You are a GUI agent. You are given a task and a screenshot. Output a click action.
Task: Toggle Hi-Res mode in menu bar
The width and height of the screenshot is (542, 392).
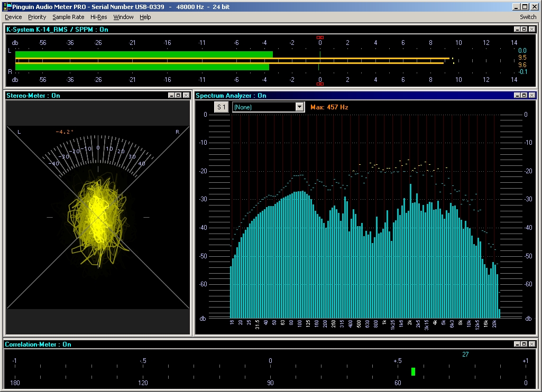[98, 17]
